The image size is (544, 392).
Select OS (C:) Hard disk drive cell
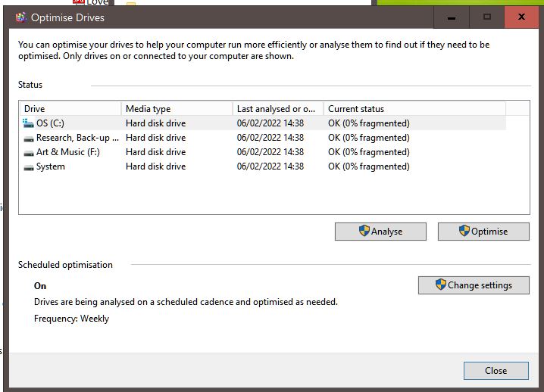click(x=155, y=123)
